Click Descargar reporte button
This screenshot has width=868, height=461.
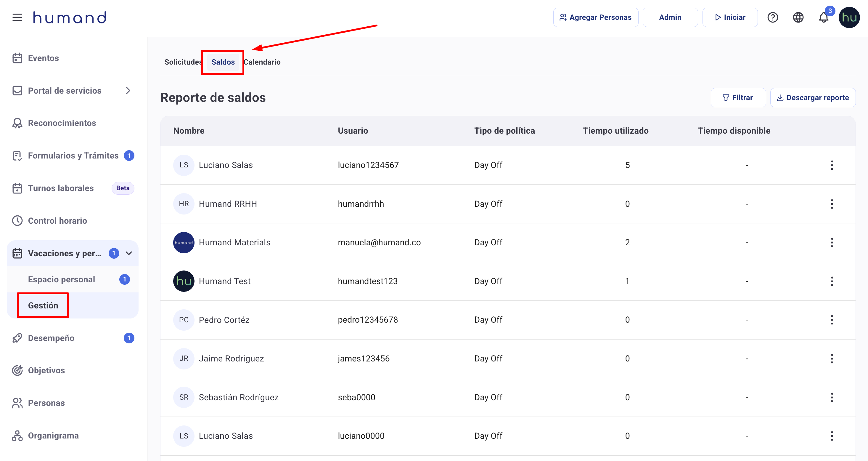(x=812, y=98)
